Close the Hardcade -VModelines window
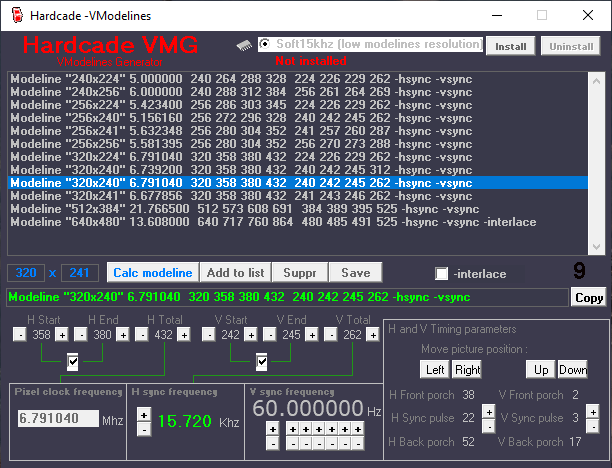The image size is (612, 468). click(x=588, y=15)
